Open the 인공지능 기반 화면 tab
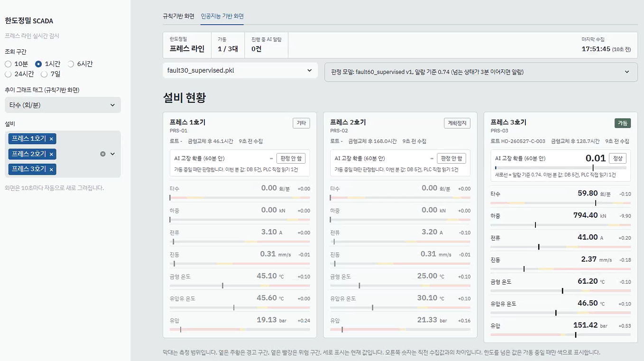The image size is (644, 361). click(222, 16)
